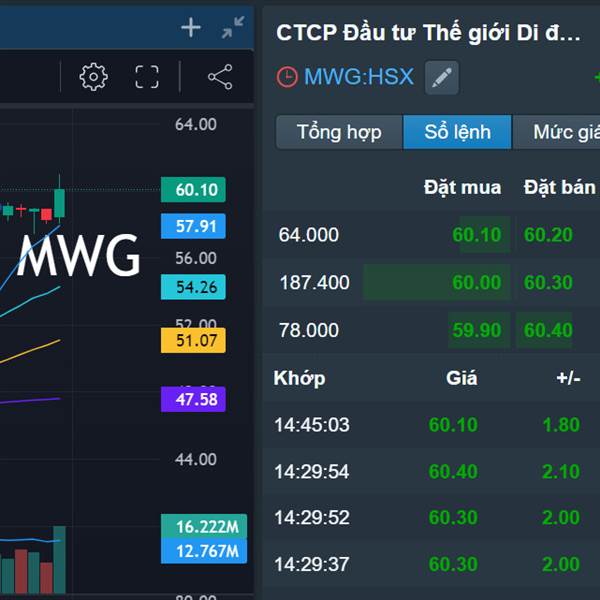Select matched trade row at 14:29:37
Screen dimensions: 600x600
pyautogui.click(x=431, y=564)
